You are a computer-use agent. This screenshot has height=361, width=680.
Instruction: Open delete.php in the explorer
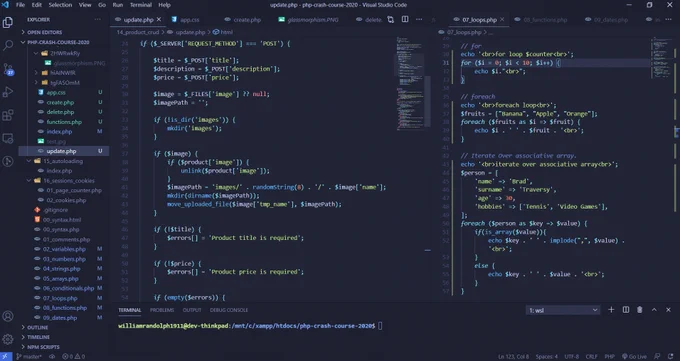63,112
